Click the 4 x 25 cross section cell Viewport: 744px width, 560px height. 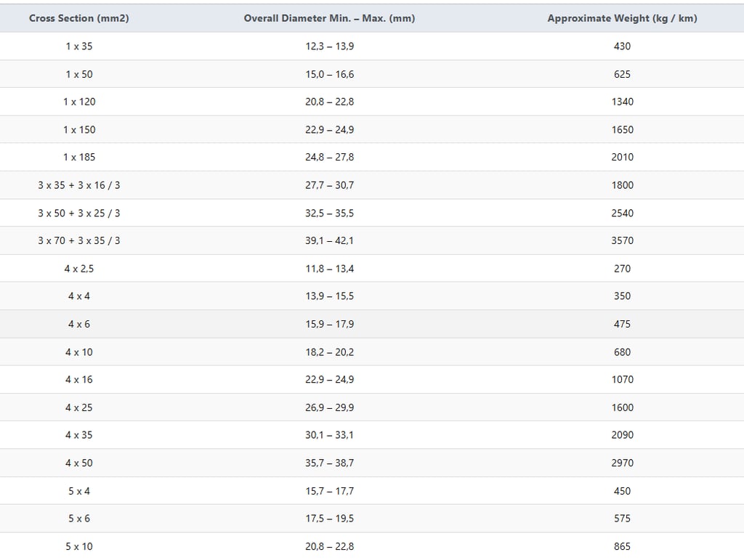[79, 407]
